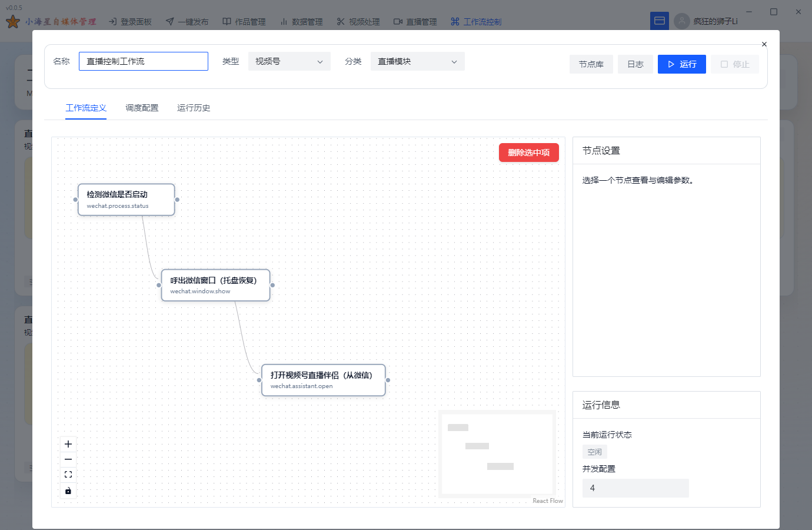Image resolution: width=812 pixels, height=530 pixels.
Task: Toggle the canvas interactivity lock icon
Action: click(68, 491)
